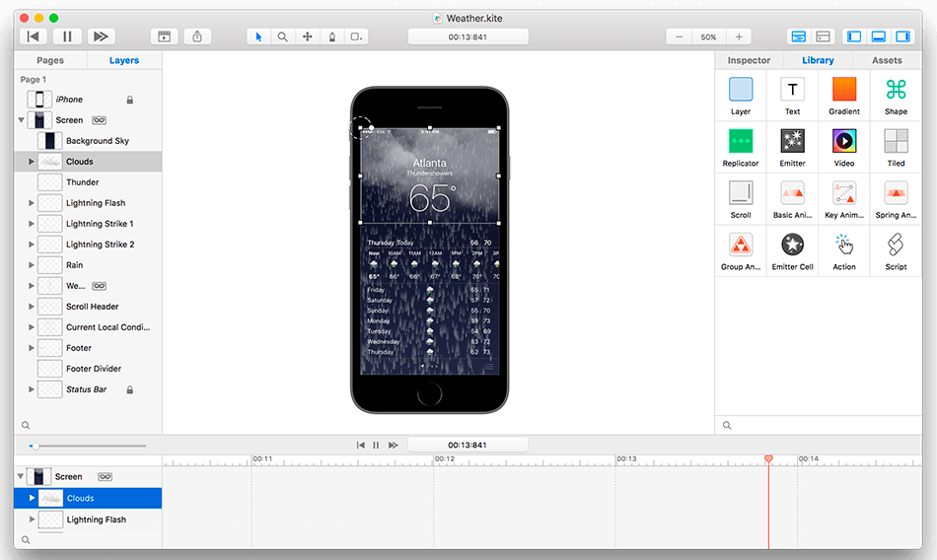
Task: Expand the Clouds layer in Layers
Action: 32,162
